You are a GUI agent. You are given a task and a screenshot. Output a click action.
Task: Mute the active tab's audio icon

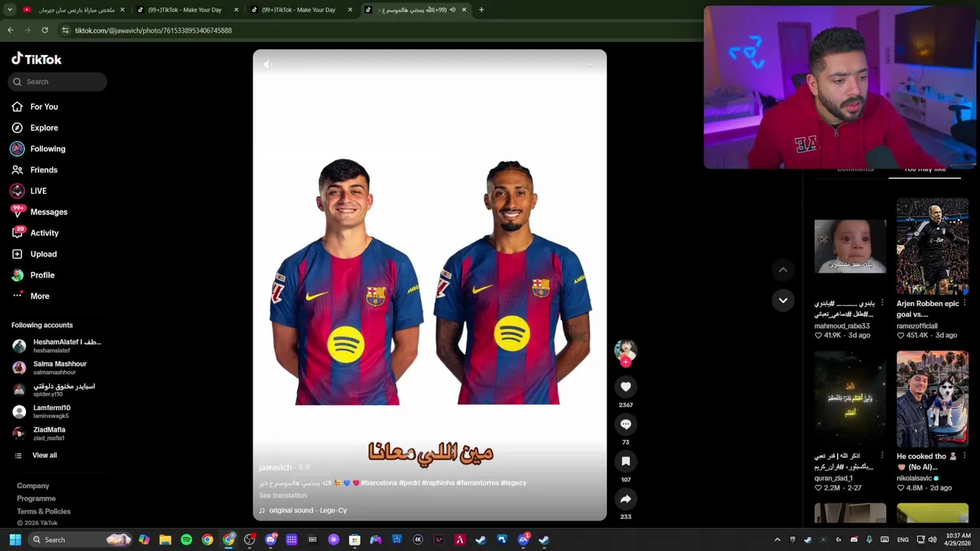coord(452,10)
